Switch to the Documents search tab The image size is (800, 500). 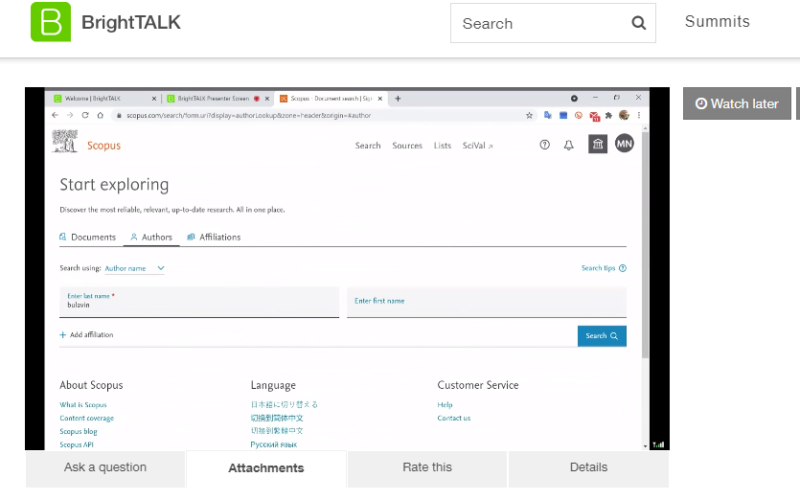click(x=88, y=237)
